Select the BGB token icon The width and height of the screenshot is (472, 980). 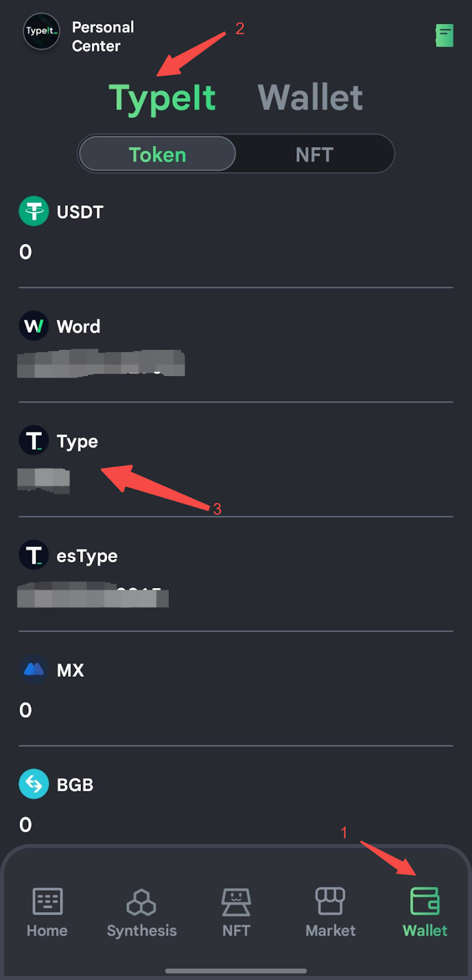click(34, 784)
